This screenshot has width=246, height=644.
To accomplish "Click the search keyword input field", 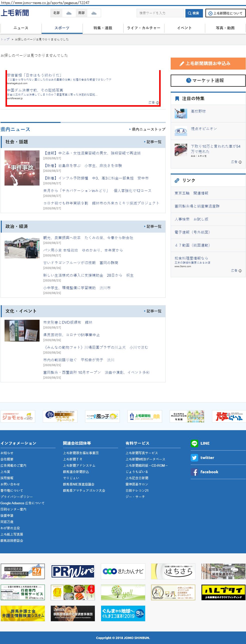I will coord(160,13).
